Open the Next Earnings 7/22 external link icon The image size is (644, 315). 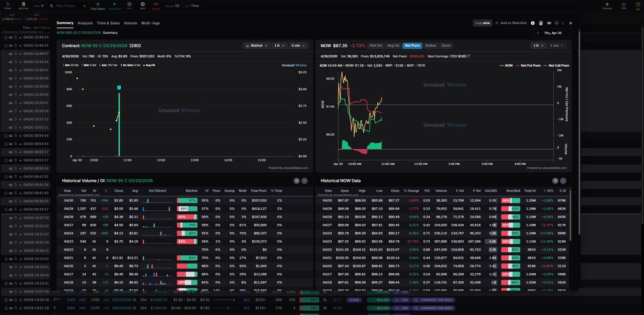pos(469,56)
